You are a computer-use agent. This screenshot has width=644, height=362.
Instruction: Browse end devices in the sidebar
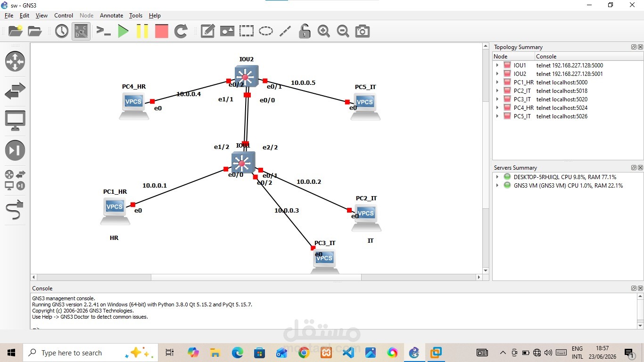coord(15,121)
